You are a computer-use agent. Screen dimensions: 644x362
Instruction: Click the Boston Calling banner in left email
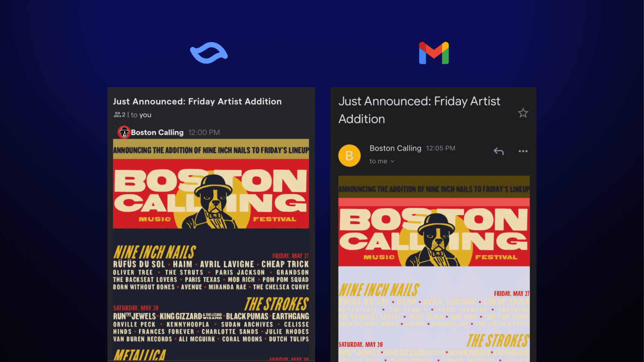click(x=211, y=184)
